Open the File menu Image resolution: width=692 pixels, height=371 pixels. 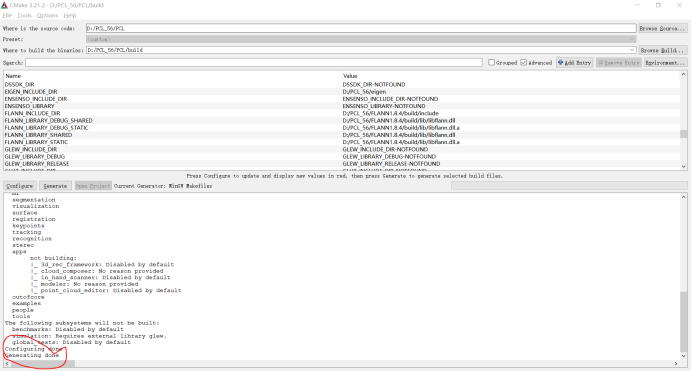tap(8, 15)
